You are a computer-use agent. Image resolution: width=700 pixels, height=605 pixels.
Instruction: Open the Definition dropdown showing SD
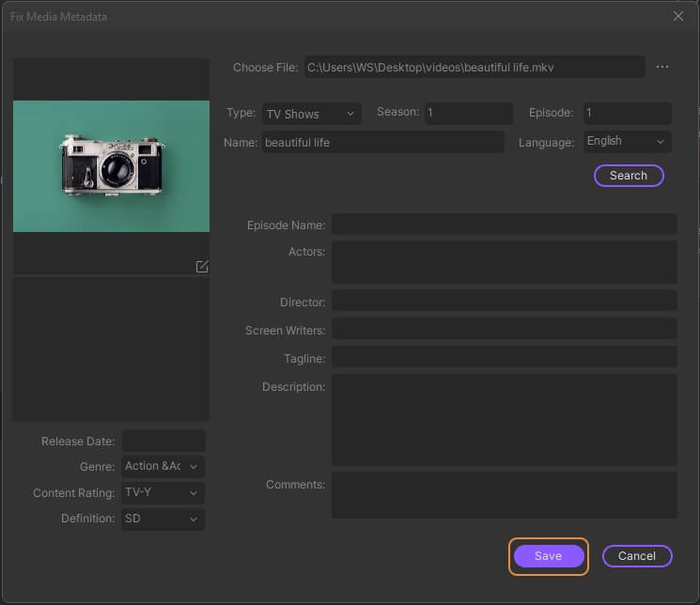(163, 519)
